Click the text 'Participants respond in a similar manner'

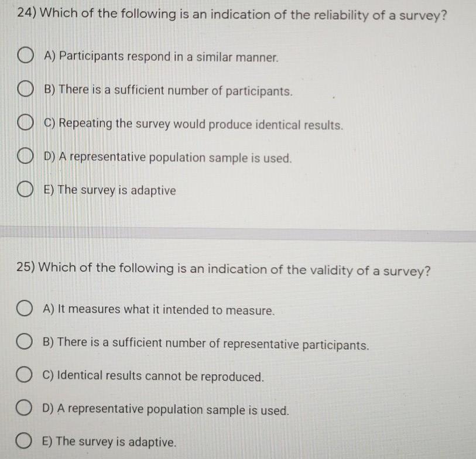161,57
